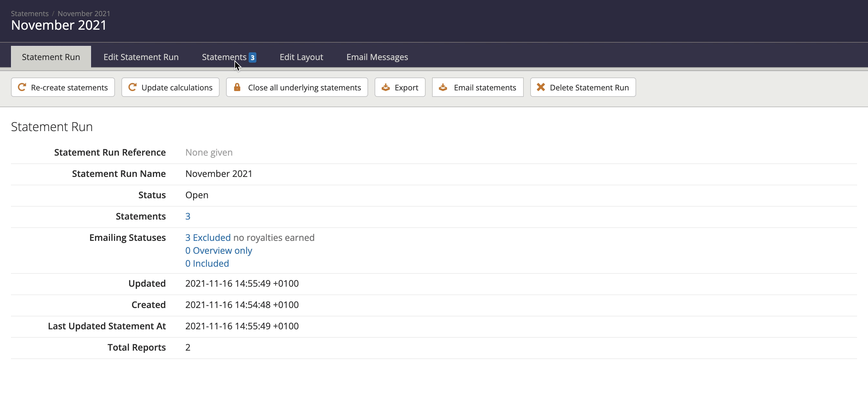Click the Status value Open
The height and width of the screenshot is (401, 868).
point(197,195)
